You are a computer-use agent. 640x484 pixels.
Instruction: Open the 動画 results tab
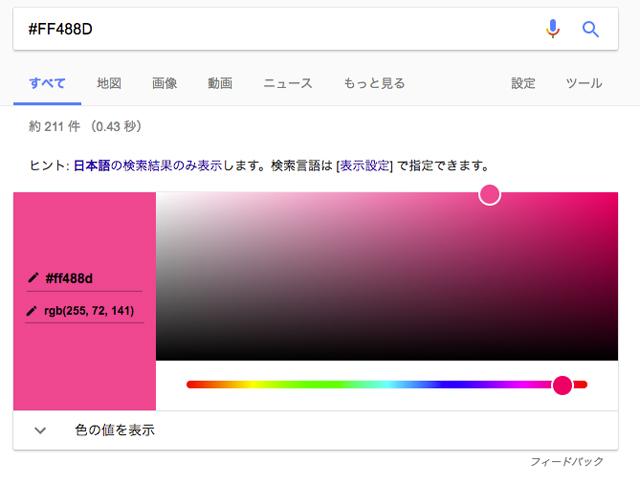[220, 83]
